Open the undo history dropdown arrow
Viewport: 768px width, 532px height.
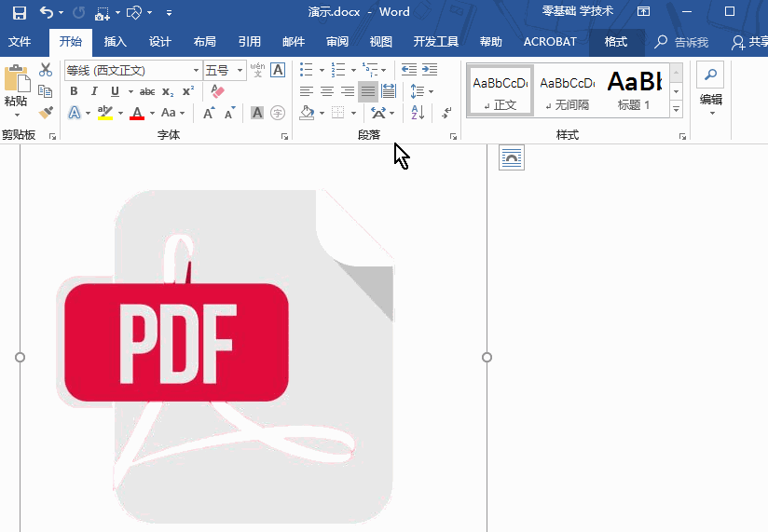pyautogui.click(x=62, y=13)
